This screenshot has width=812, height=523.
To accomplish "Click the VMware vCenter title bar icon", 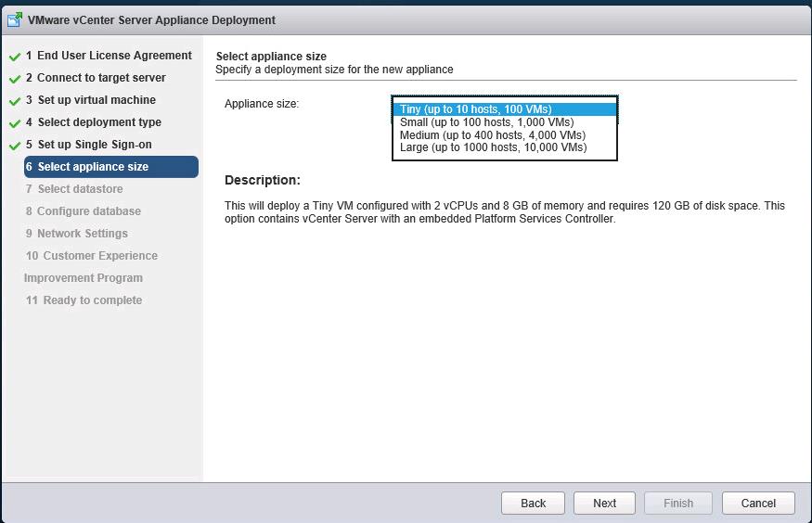I will pos(15,19).
